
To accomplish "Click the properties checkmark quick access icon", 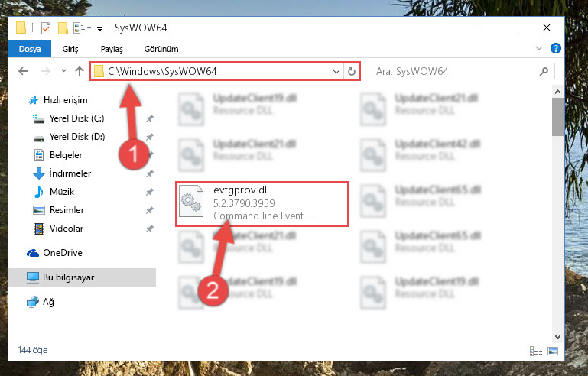I will (45, 28).
